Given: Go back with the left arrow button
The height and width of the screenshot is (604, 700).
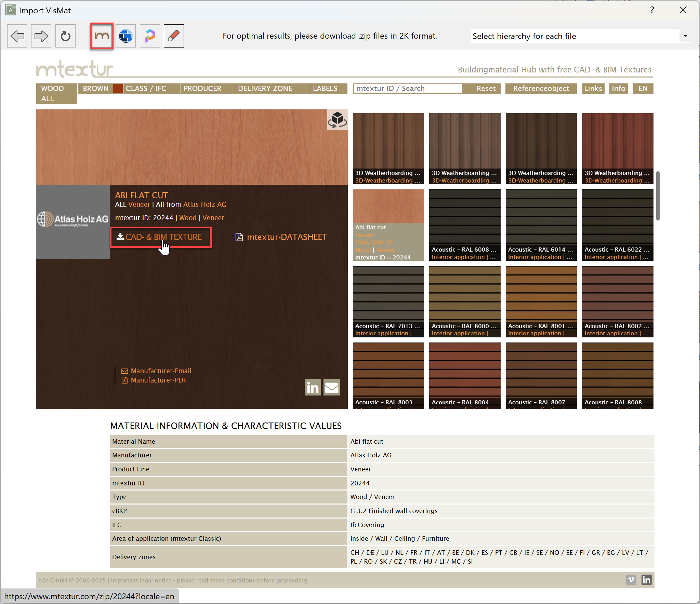Looking at the screenshot, I should point(17,36).
